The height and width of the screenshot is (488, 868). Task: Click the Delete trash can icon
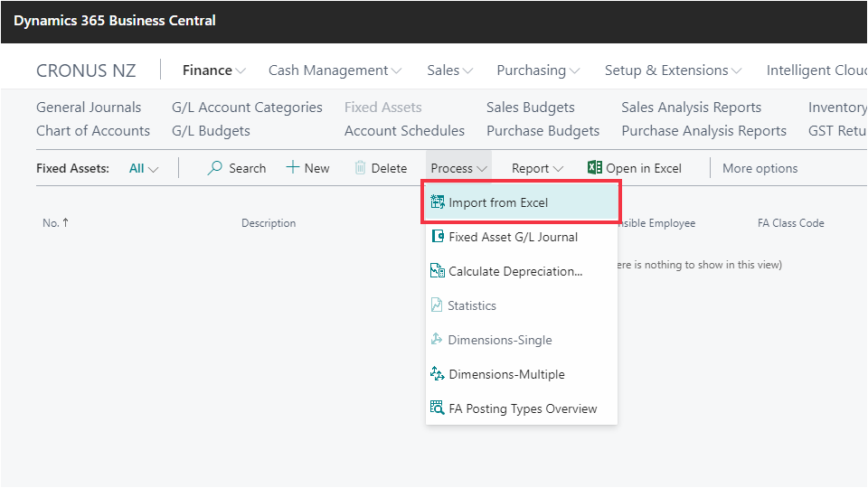[x=360, y=168]
